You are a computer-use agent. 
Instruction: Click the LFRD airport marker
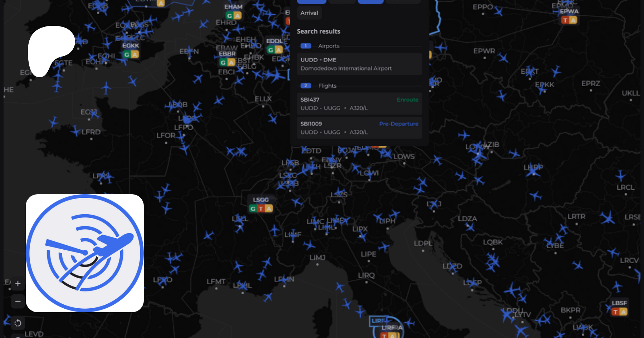[x=91, y=132]
